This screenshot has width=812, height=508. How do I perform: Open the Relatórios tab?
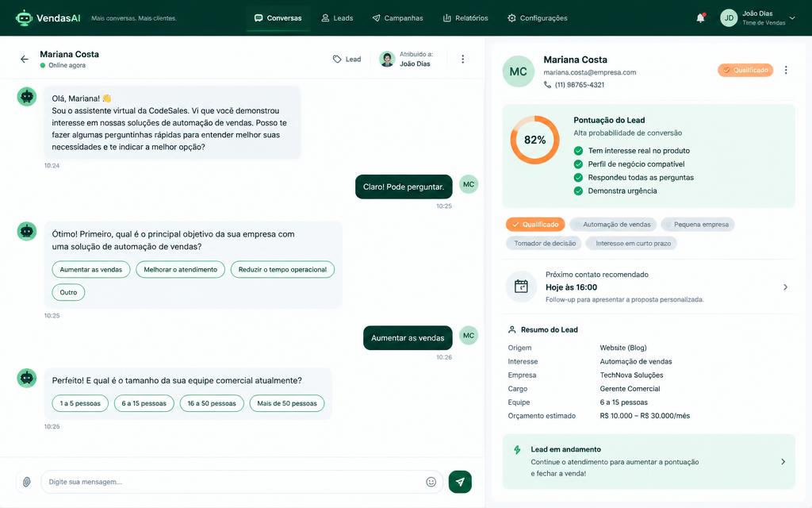point(465,18)
